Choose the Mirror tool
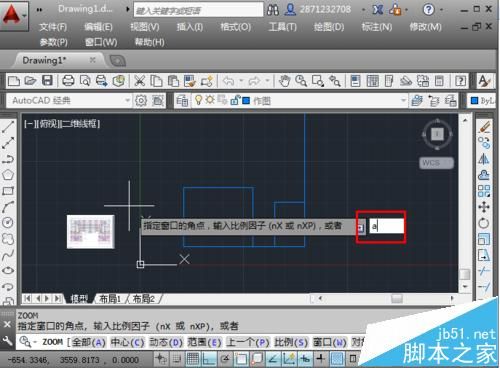This screenshot has width=500, height=368. point(484,159)
